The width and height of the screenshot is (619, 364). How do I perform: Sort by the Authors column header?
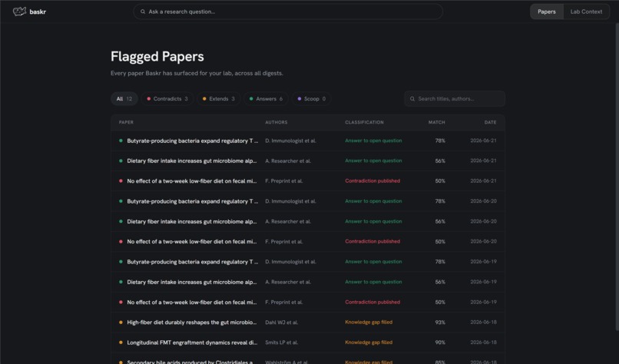pos(276,122)
